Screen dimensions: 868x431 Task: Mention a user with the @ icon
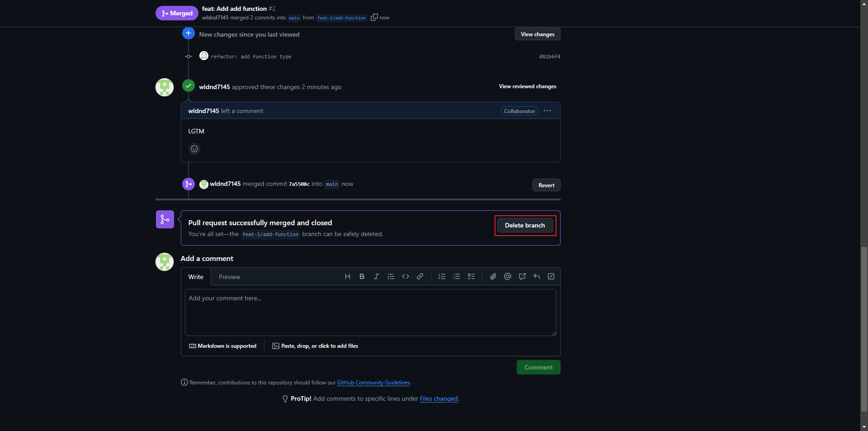pos(508,276)
